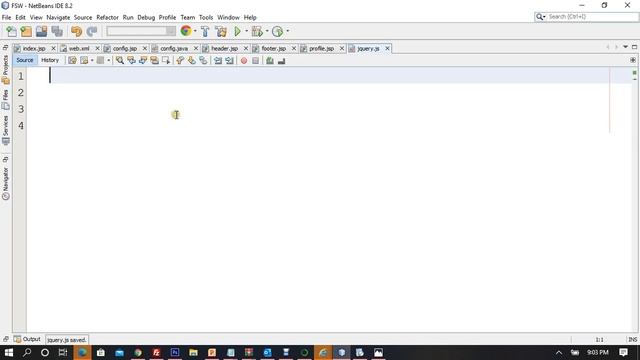640x360 pixels.
Task: Click the Debug Project icon
Action: pyautogui.click(x=257, y=31)
